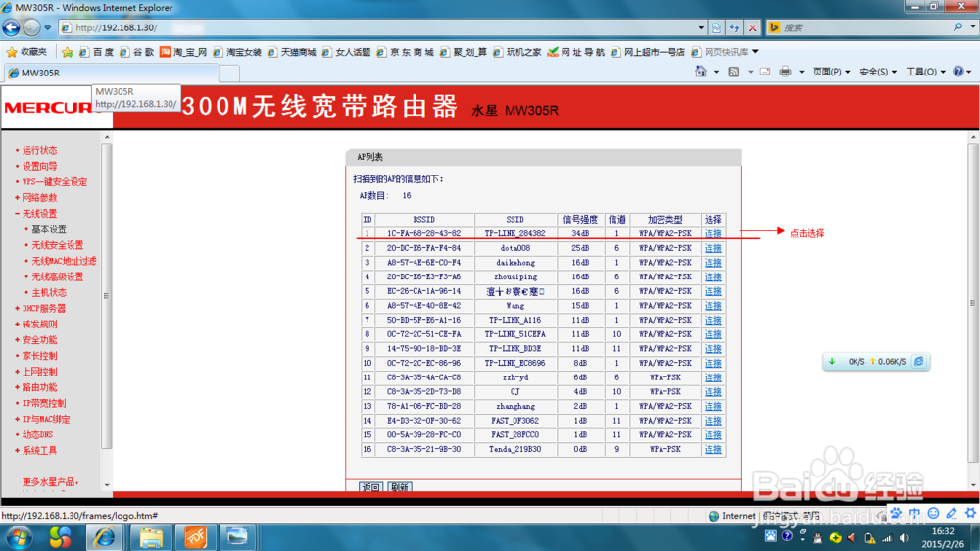The image size is (980, 551).
Task: Click the browser Forward arrow
Action: [x=31, y=27]
